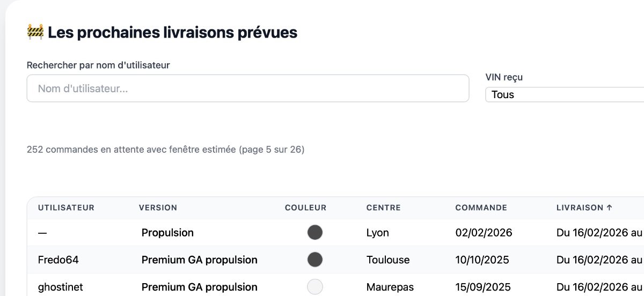Sort by the Centre column header
The image size is (644, 296).
click(383, 208)
